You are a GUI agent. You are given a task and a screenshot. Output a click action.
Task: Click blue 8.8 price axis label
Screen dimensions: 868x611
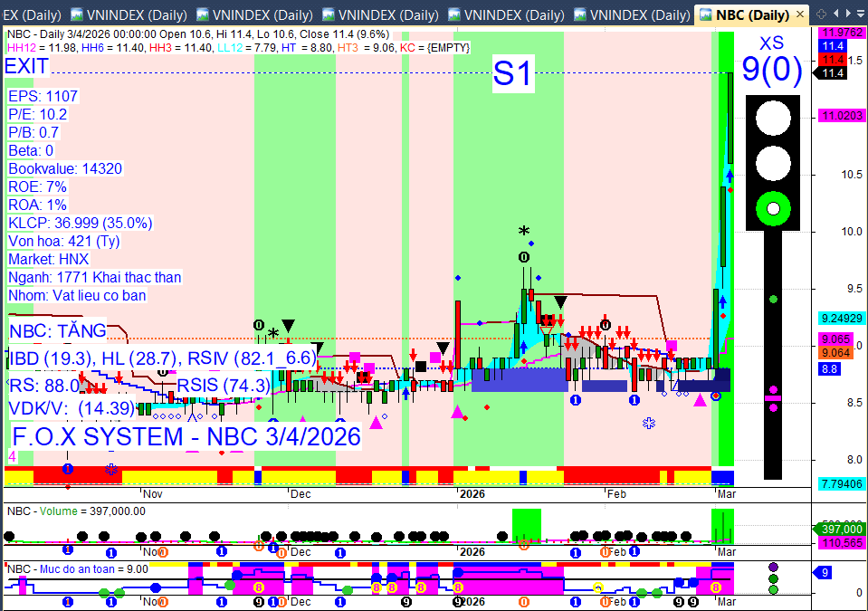point(829,369)
